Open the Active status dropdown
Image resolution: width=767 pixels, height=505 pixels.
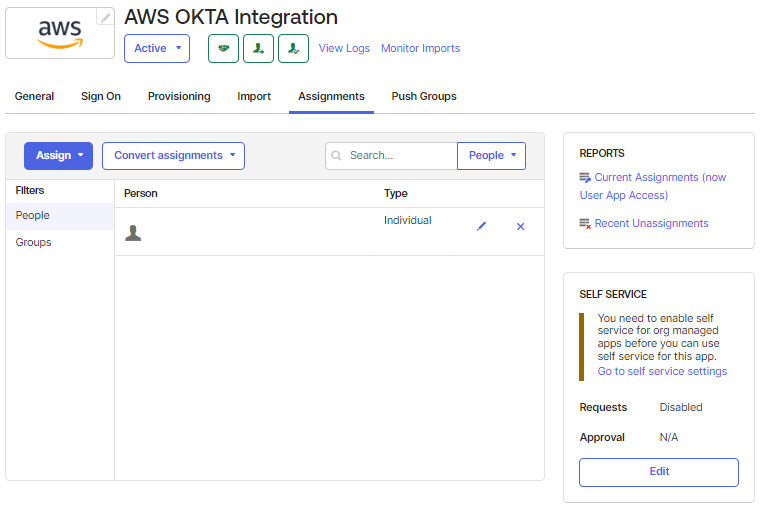pyautogui.click(x=157, y=48)
